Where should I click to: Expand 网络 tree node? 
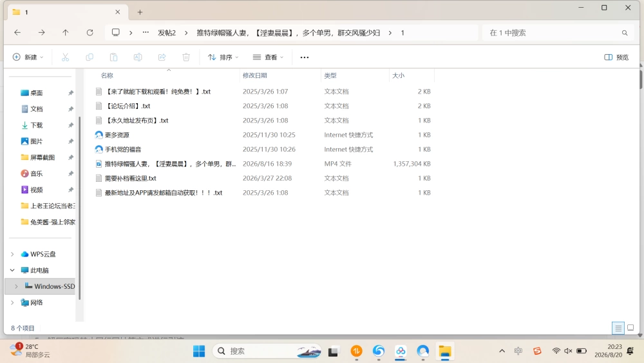12,302
